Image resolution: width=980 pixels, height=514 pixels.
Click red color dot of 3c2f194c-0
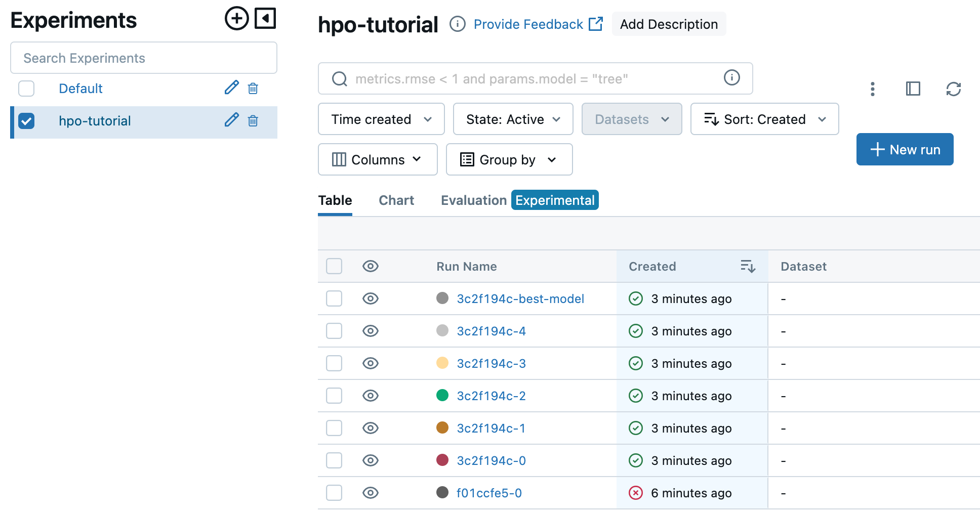(442, 460)
